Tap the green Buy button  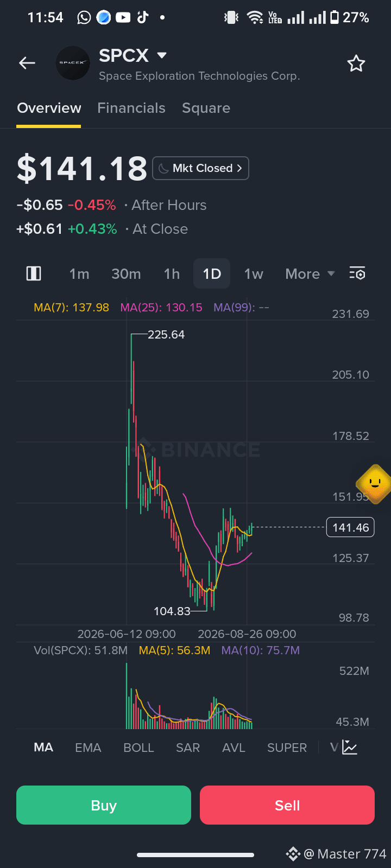point(104,805)
